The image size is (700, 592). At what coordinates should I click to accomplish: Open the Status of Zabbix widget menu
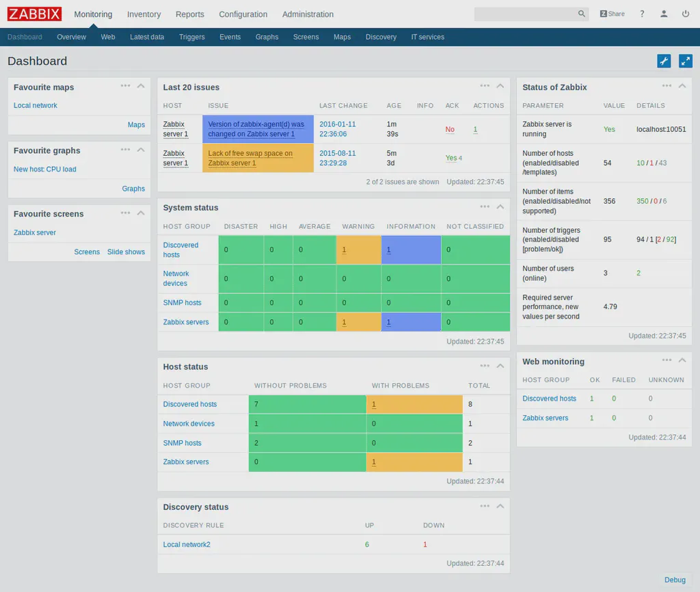tap(667, 86)
